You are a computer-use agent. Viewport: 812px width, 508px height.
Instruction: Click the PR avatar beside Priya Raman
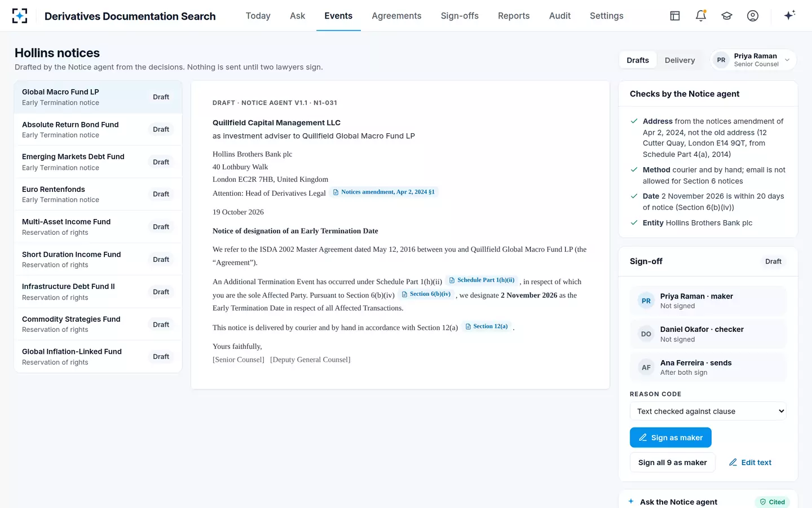coord(721,60)
